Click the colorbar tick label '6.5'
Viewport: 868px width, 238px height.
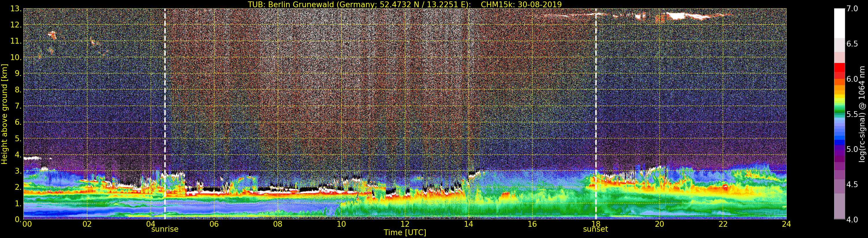tap(852, 44)
